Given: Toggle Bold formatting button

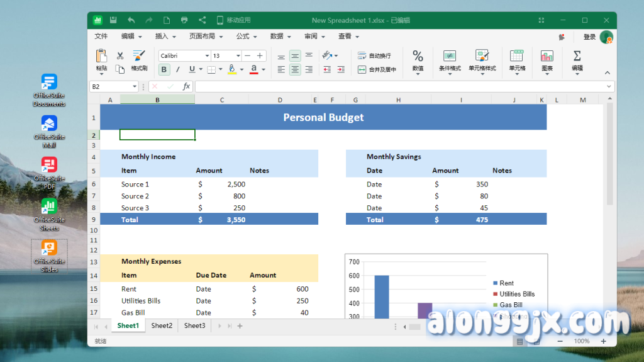Looking at the screenshot, I should point(164,69).
